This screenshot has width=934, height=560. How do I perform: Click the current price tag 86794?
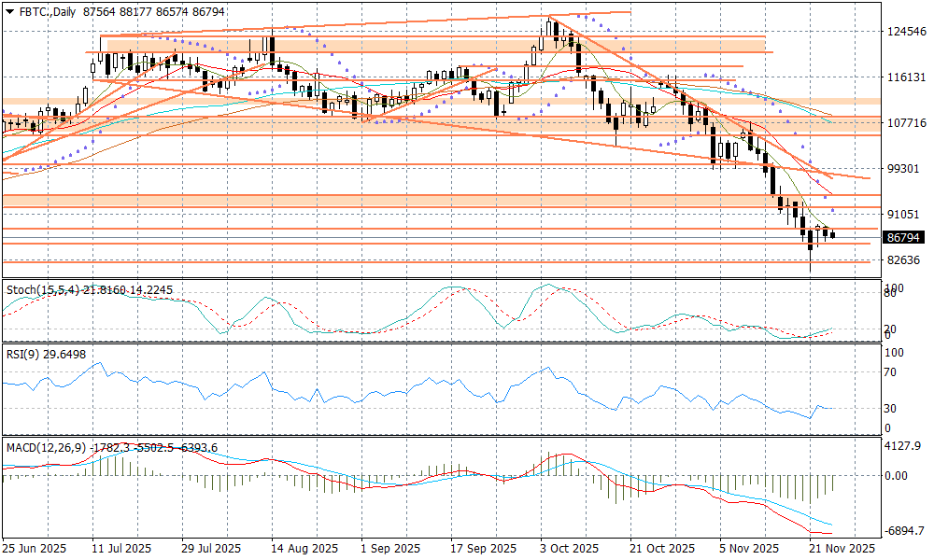click(906, 238)
